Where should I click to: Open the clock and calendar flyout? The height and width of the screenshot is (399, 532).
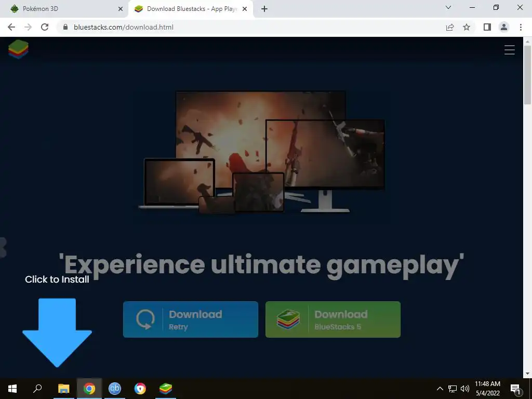tap(487, 389)
